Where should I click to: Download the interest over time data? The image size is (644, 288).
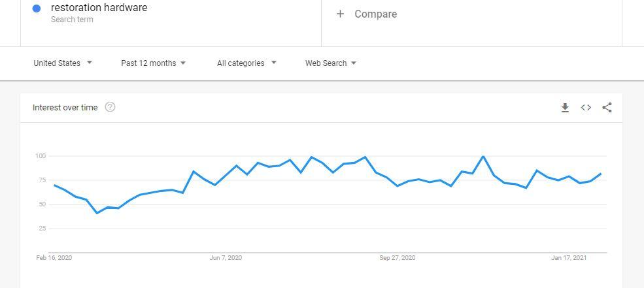coord(565,108)
